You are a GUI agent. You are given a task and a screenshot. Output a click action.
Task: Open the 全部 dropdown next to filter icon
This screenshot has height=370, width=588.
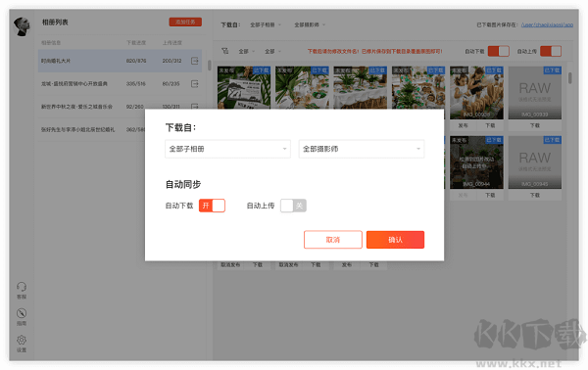[246, 51]
